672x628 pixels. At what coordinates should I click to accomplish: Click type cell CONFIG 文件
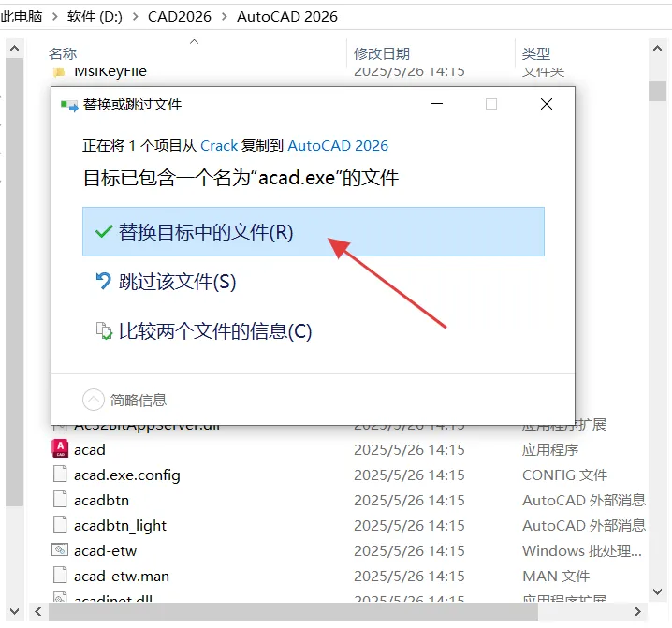click(565, 475)
